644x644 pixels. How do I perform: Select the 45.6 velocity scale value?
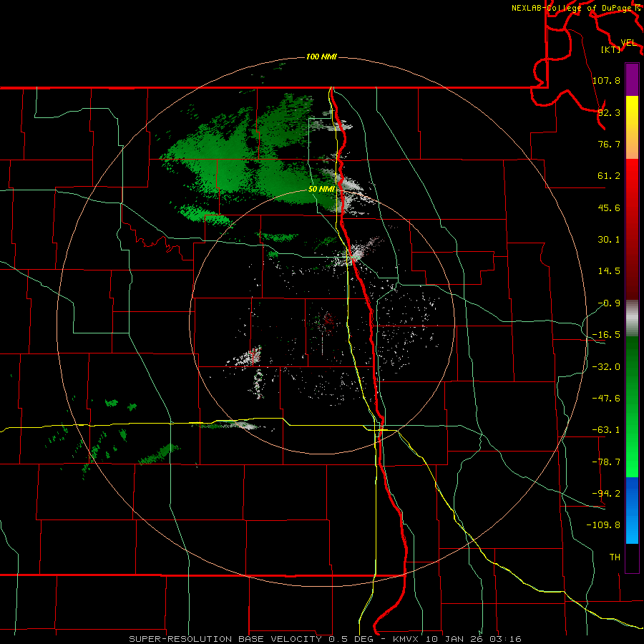tap(609, 208)
